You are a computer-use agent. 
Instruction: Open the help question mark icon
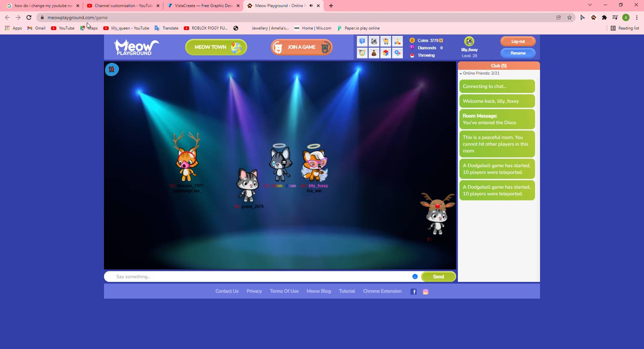(362, 41)
